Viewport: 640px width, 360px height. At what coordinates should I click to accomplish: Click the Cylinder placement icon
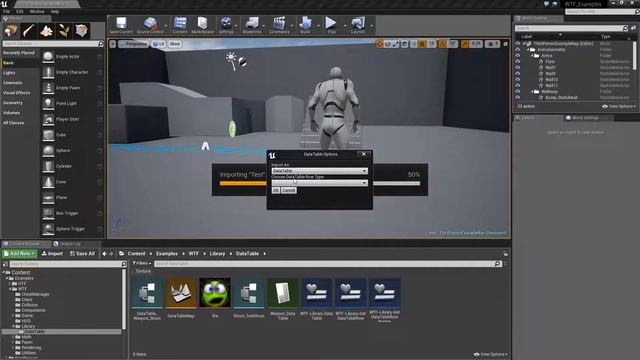pos(48,166)
